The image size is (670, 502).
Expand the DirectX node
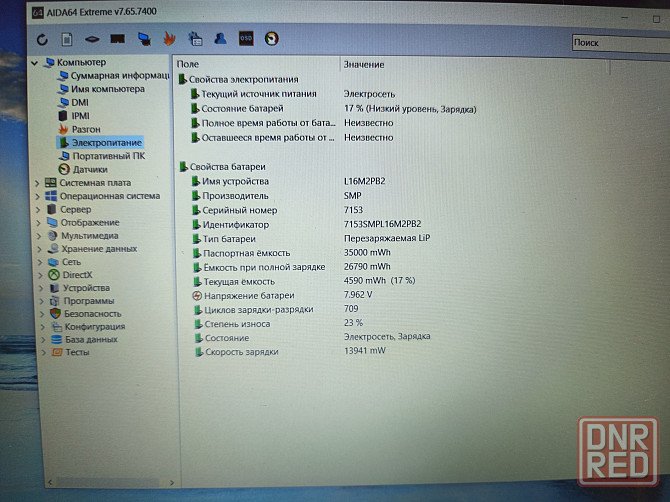[x=41, y=276]
